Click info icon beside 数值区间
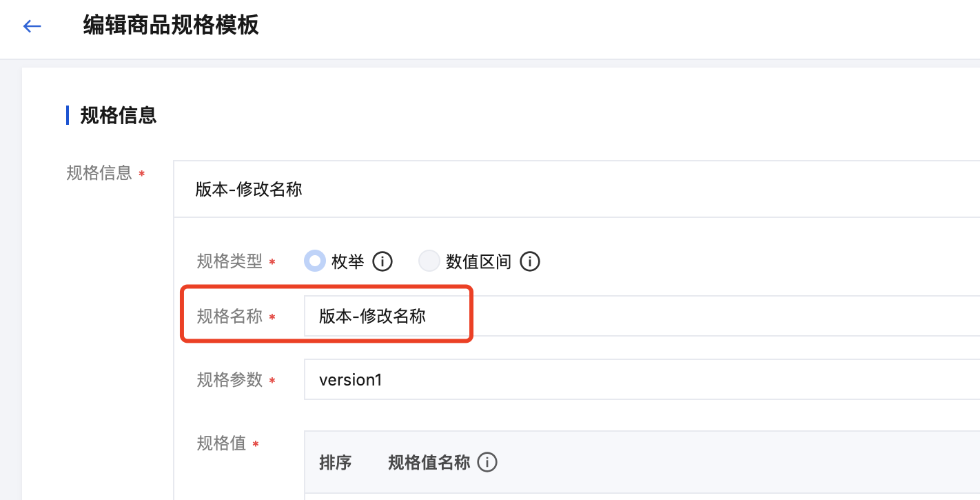 tap(529, 262)
